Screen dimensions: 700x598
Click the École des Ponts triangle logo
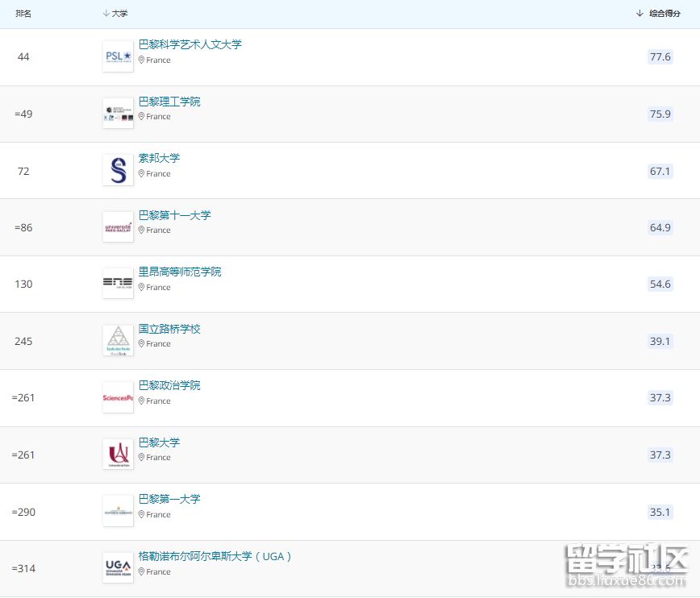click(x=118, y=341)
